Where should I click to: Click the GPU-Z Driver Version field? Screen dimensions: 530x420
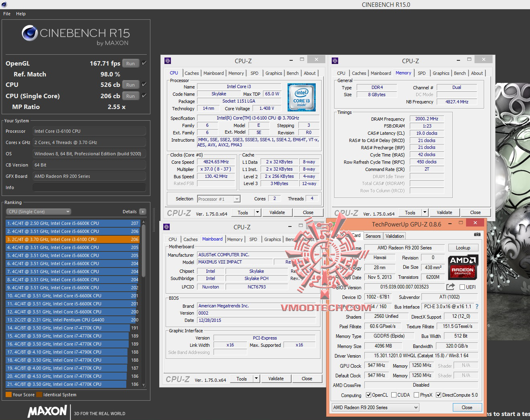click(x=421, y=356)
